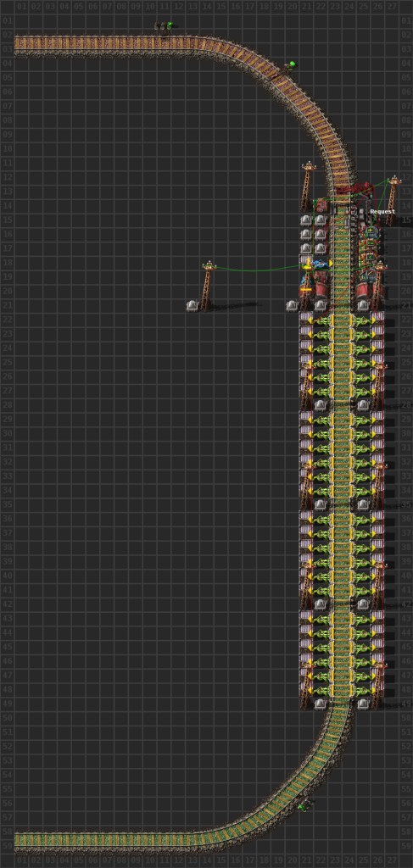The image size is (413, 868).
Task: Select the isolated big electric pole left of the station
Action: [x=208, y=285]
